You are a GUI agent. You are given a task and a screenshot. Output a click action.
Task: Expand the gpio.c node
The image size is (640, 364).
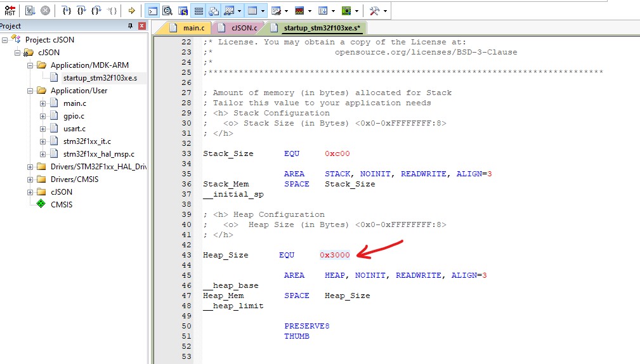[42, 116]
